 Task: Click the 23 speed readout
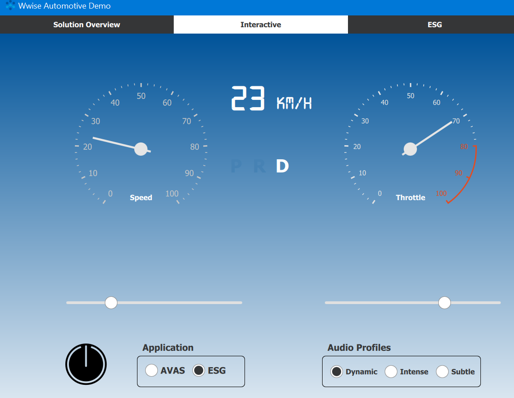coord(248,98)
